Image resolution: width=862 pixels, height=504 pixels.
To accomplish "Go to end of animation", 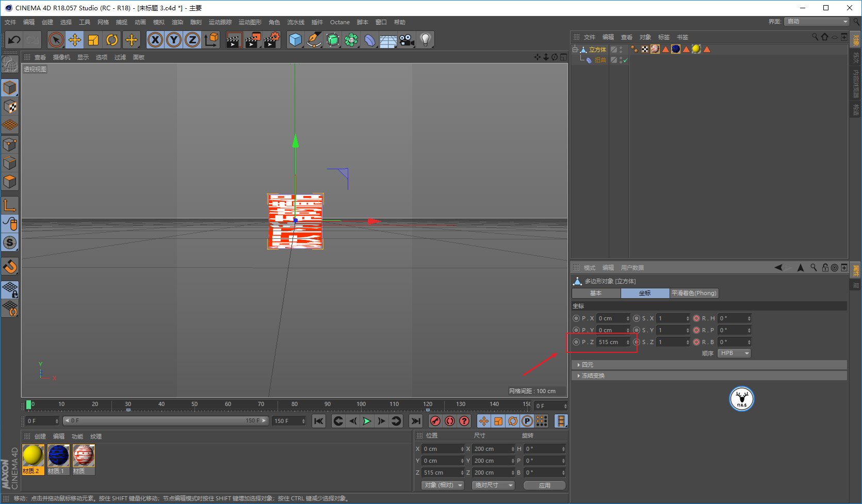I will 416,421.
